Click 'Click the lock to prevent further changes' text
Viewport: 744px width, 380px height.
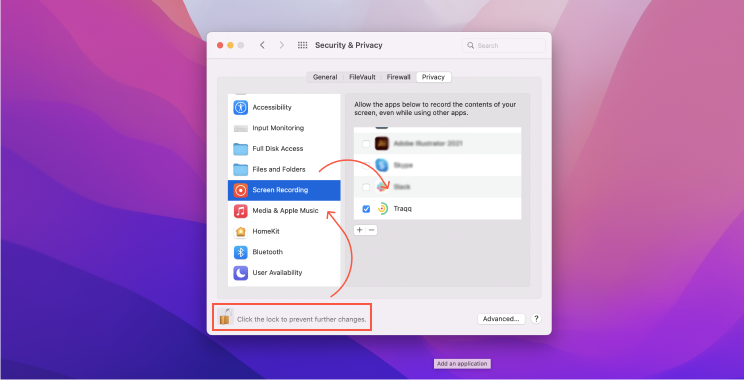point(302,319)
